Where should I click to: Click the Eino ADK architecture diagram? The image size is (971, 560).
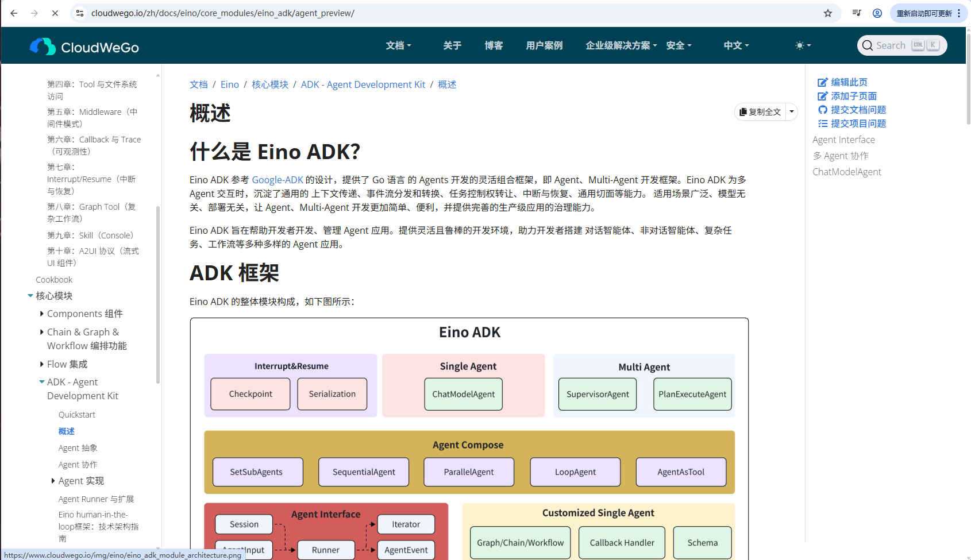(x=469, y=439)
